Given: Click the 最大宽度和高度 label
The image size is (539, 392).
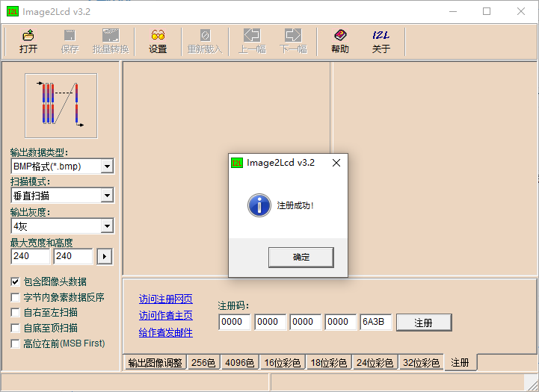Looking at the screenshot, I should (x=42, y=243).
